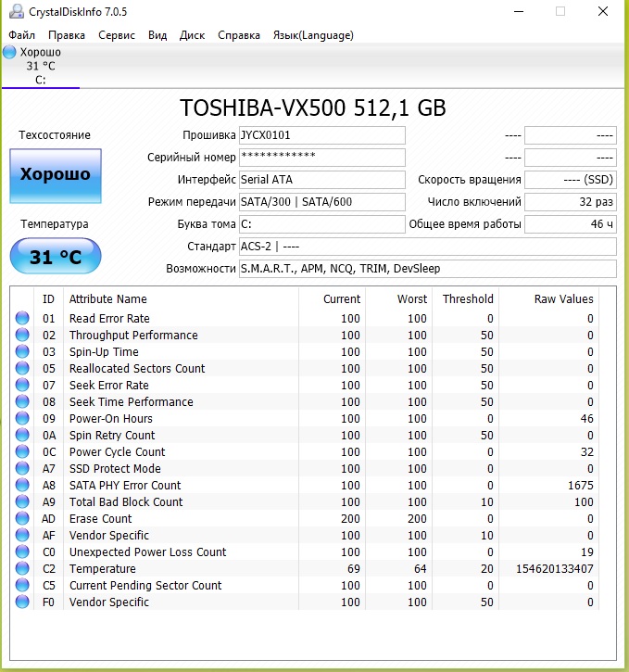Click the Erase Count current value 200
Screen dimensions: 629x672
pyautogui.click(x=350, y=519)
